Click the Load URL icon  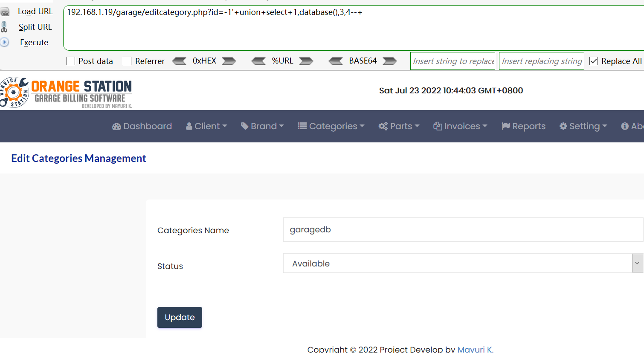5,12
